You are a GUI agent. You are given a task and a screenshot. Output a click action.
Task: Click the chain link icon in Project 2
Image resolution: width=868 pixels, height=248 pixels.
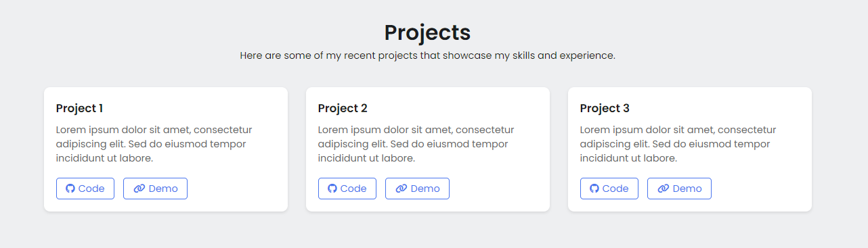pyautogui.click(x=402, y=189)
